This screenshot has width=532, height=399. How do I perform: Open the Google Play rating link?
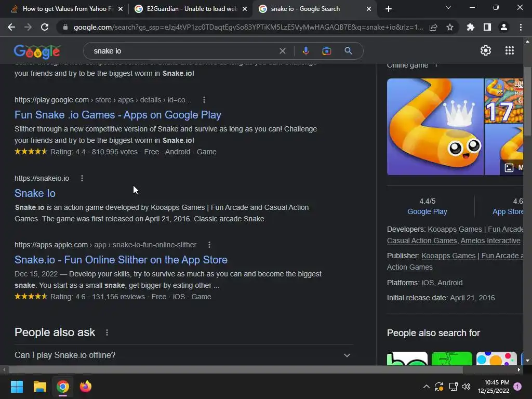427,211
